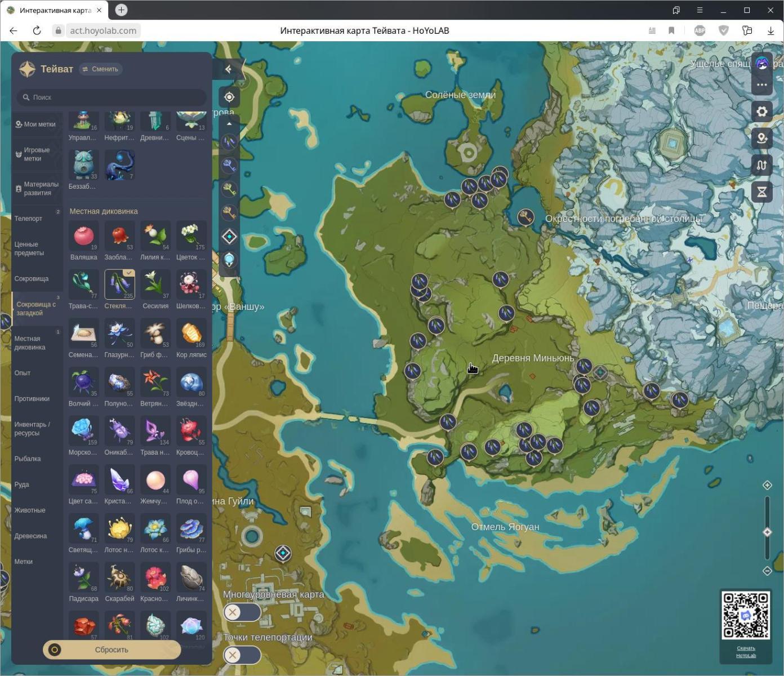Viewport: 784px width, 676px height.
Task: Click the hourglass button
Action: (x=762, y=192)
